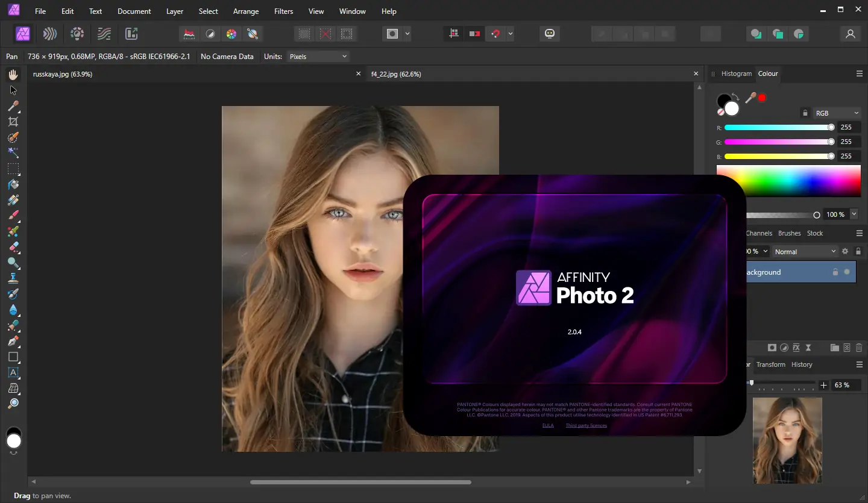Open the Export Persona

coord(131,34)
